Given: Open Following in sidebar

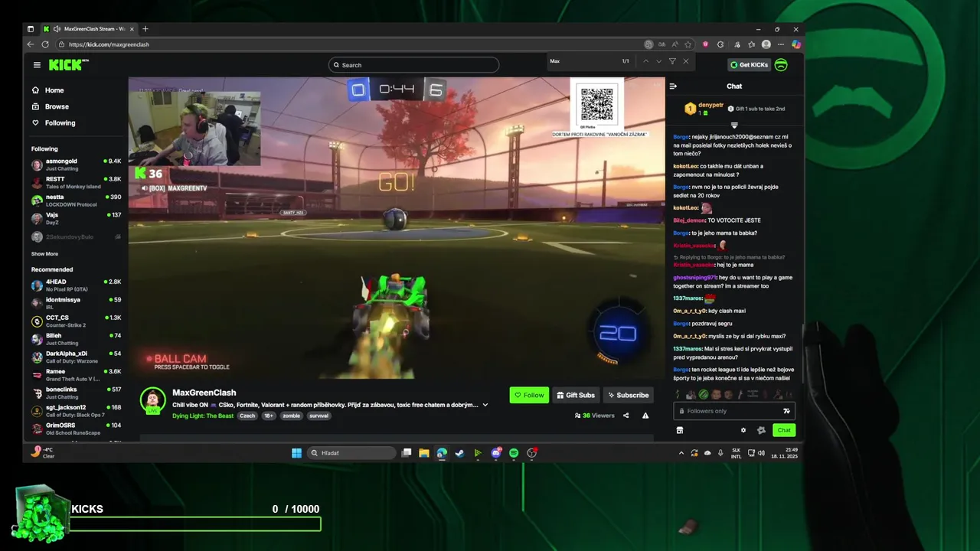Looking at the screenshot, I should tap(60, 122).
